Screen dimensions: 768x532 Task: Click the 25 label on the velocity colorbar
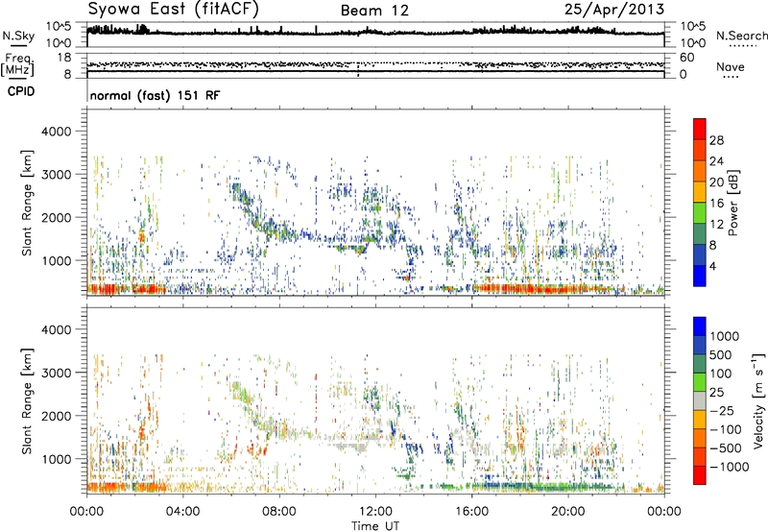pyautogui.click(x=716, y=393)
